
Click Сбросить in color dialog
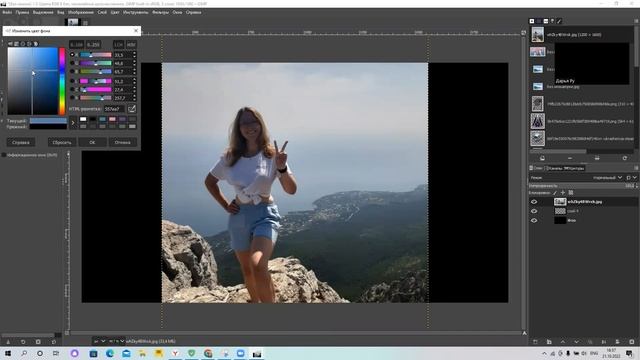click(x=62, y=142)
